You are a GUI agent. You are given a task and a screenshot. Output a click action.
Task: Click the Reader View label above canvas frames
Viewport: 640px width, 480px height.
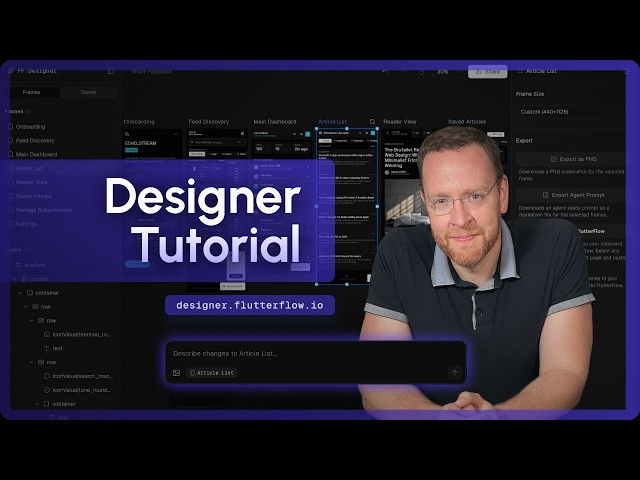pyautogui.click(x=400, y=122)
